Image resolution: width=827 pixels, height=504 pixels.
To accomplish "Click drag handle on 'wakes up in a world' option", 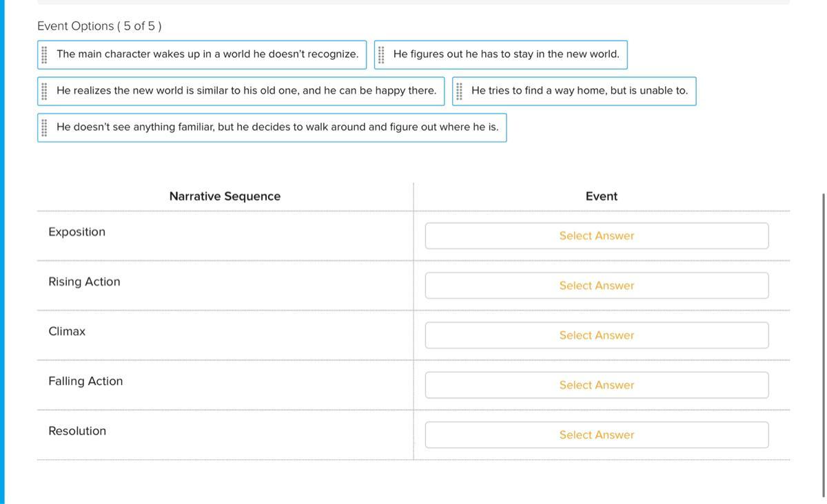I will tap(44, 54).
